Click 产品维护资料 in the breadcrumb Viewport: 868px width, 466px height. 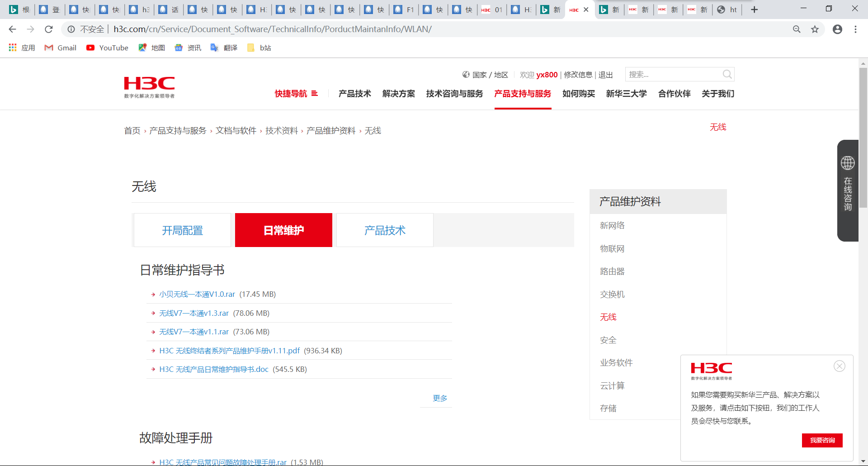coord(331,130)
